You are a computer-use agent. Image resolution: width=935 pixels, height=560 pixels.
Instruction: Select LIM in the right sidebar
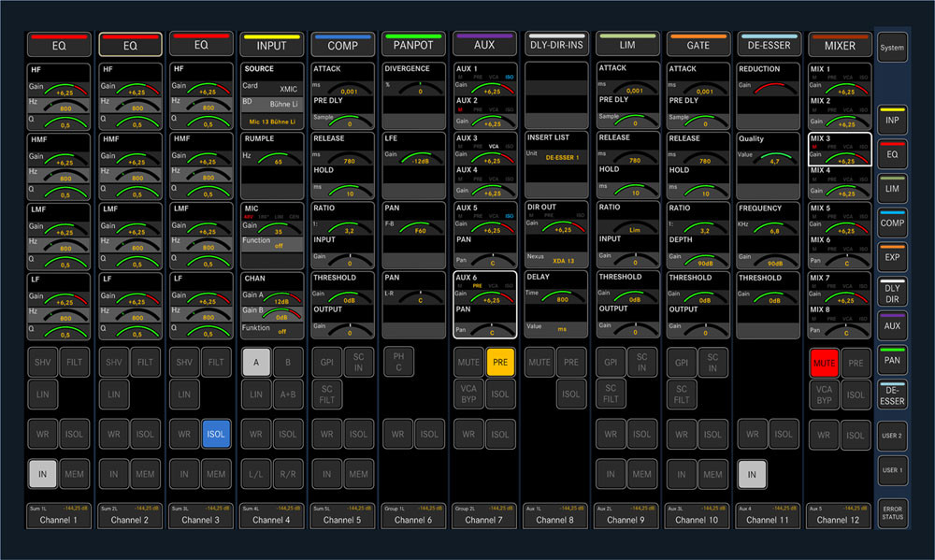coord(892,189)
